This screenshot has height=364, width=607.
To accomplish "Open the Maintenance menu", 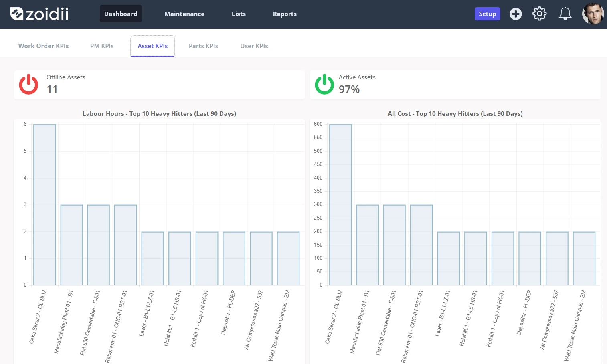I will (184, 14).
